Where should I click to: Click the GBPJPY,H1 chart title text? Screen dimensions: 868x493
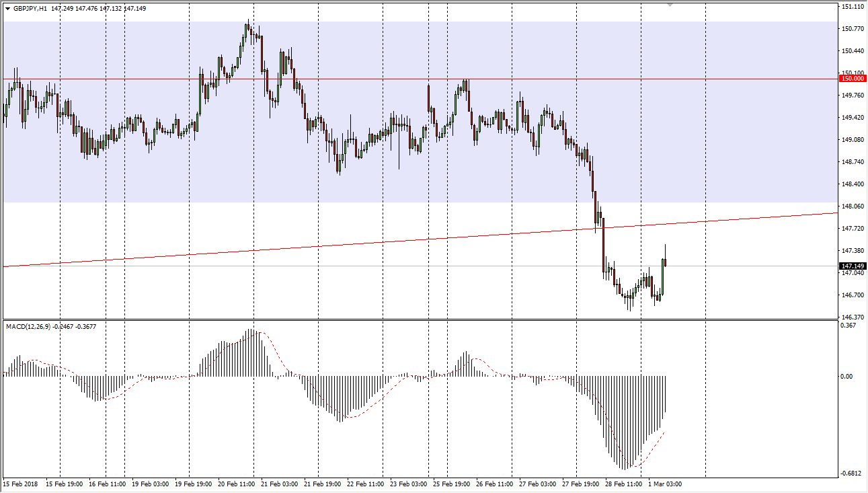point(30,9)
